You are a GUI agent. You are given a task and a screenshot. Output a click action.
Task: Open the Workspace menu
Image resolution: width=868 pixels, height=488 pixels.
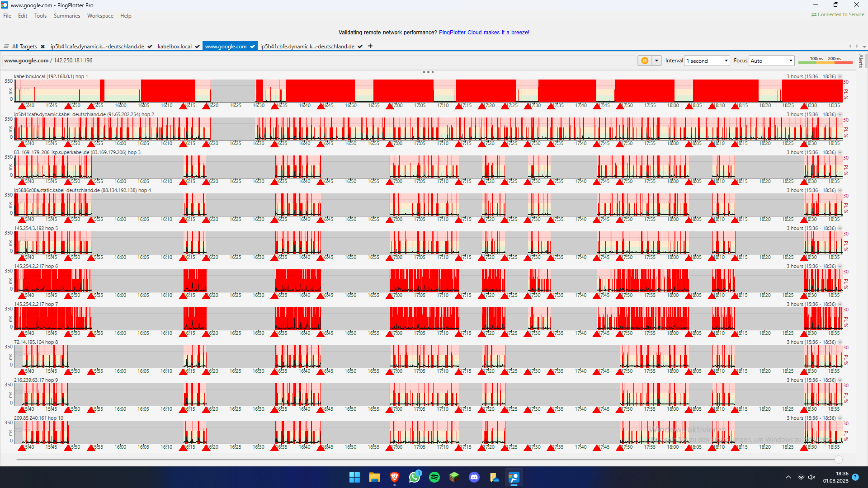100,16
